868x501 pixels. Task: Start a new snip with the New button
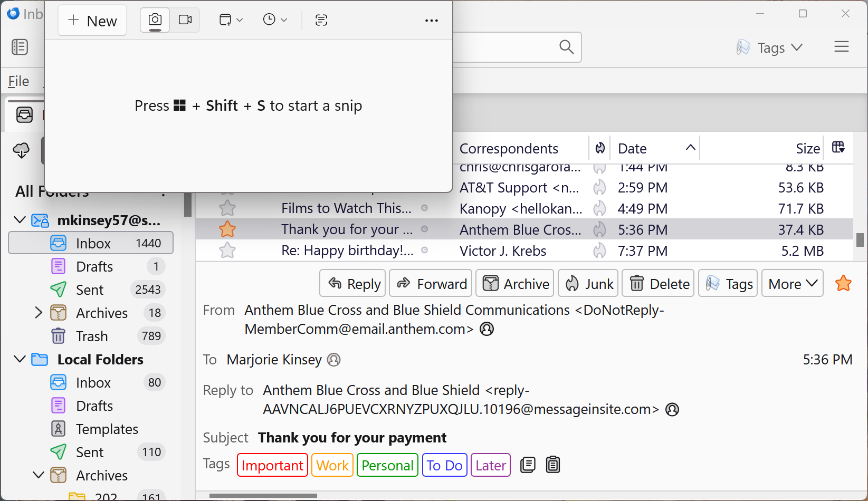point(92,21)
